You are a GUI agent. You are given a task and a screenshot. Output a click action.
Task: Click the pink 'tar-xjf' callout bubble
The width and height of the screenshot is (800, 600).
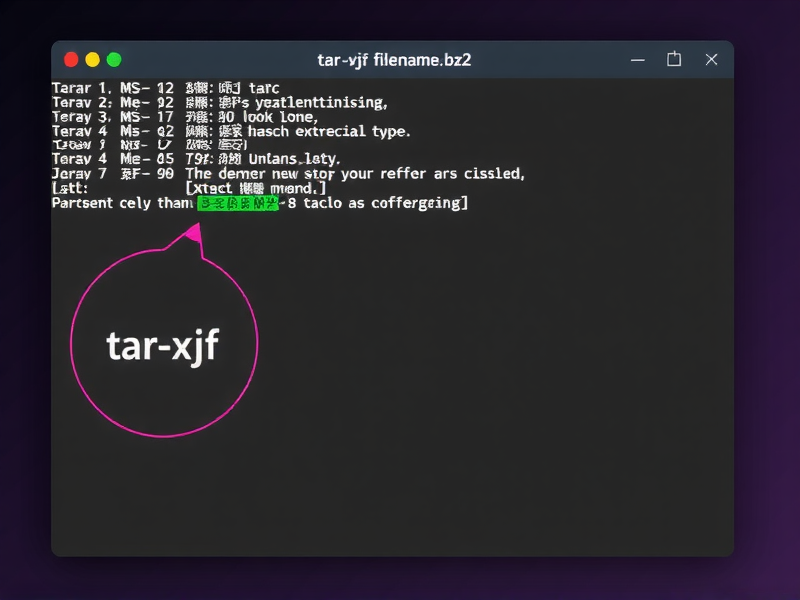(x=163, y=345)
